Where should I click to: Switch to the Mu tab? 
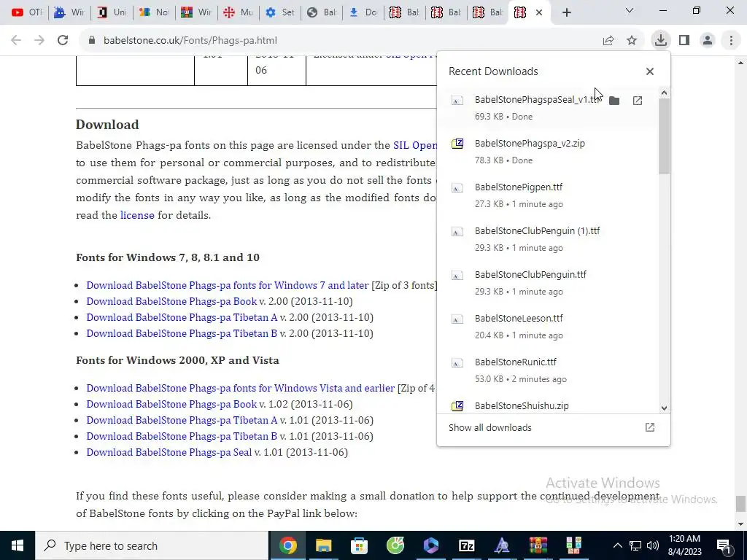(239, 12)
